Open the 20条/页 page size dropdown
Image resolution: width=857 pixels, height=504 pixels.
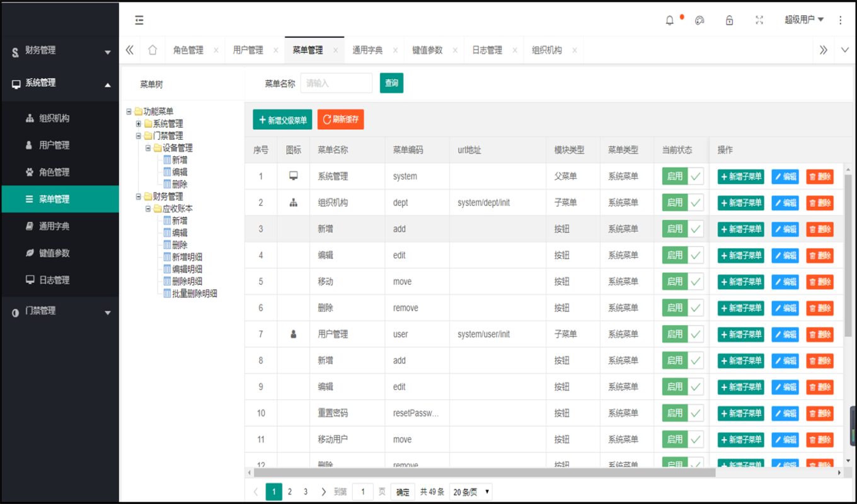[x=471, y=492]
